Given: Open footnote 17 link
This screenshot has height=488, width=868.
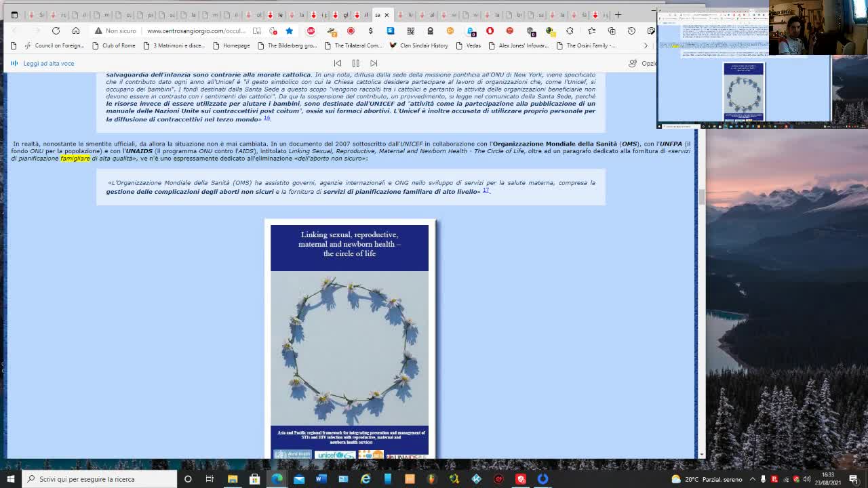Looking at the screenshot, I should pos(486,190).
